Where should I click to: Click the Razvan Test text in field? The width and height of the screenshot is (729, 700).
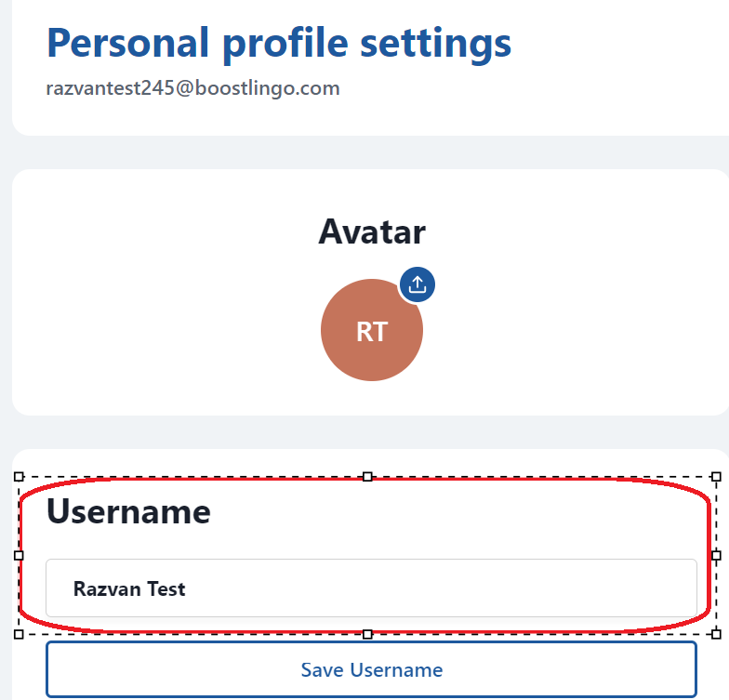(129, 589)
